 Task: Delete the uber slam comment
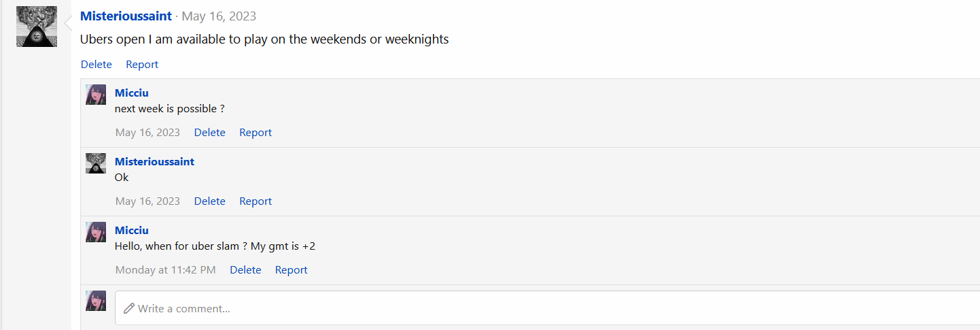point(245,270)
